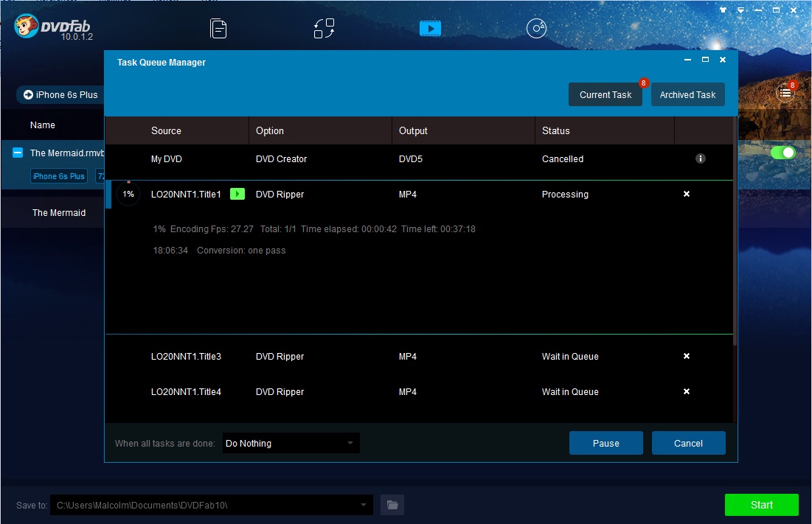Click the Name column header in main window
Image resolution: width=812 pixels, height=524 pixels.
(43, 125)
